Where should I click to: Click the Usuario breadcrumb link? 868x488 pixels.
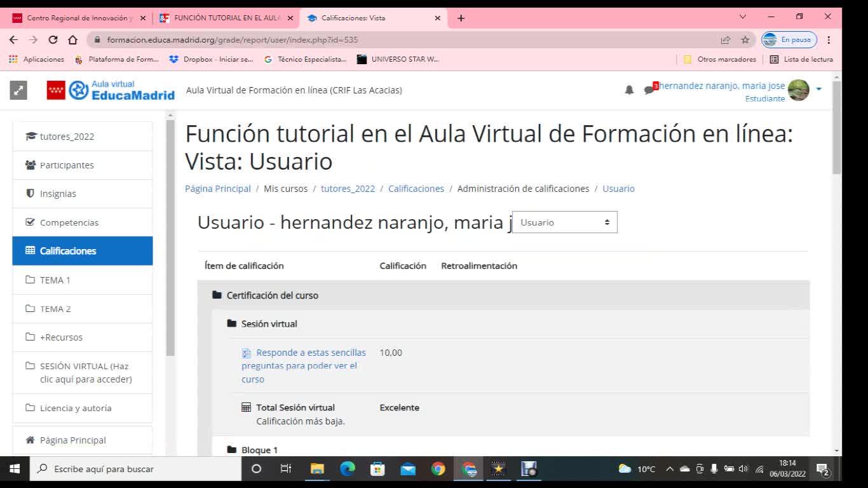pos(618,189)
